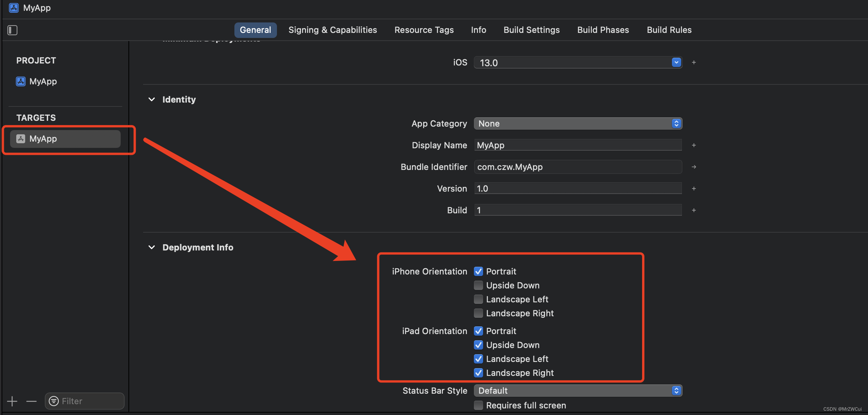Click the Build number field
Viewport: 868px width, 415px height.
578,210
